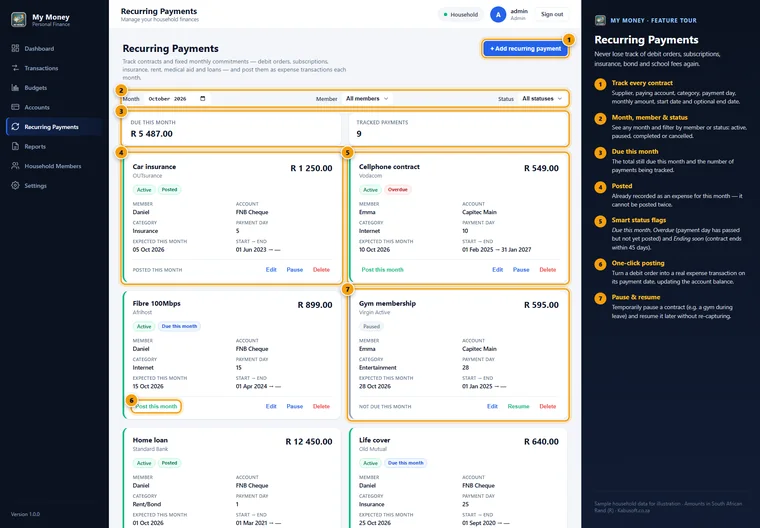Open the Dashboard page

39,48
